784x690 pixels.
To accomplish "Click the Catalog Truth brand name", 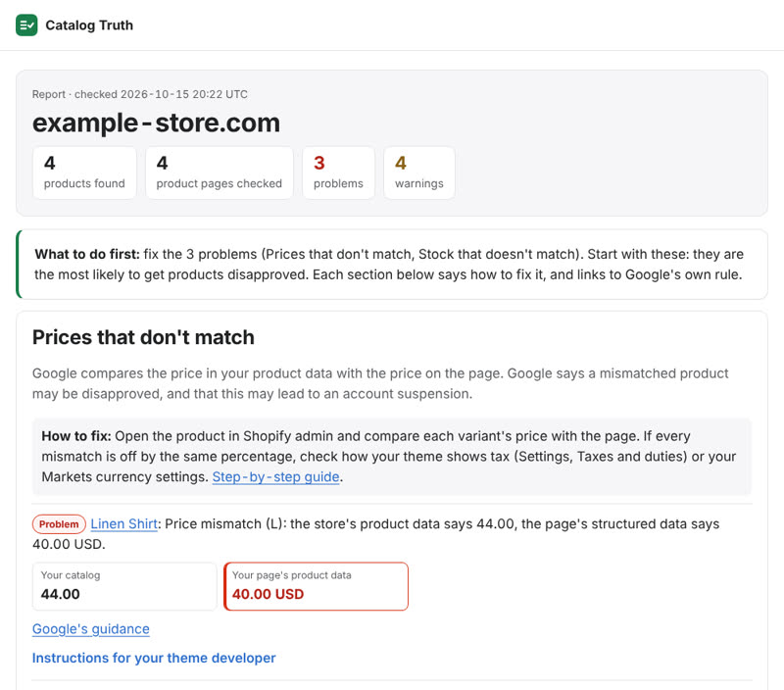I will tap(89, 25).
